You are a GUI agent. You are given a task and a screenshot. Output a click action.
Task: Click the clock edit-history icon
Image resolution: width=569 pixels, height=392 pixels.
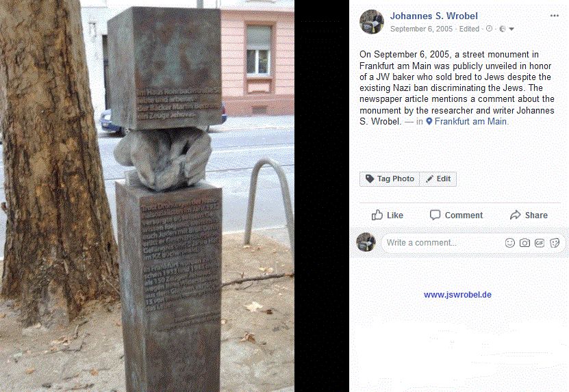click(x=489, y=29)
